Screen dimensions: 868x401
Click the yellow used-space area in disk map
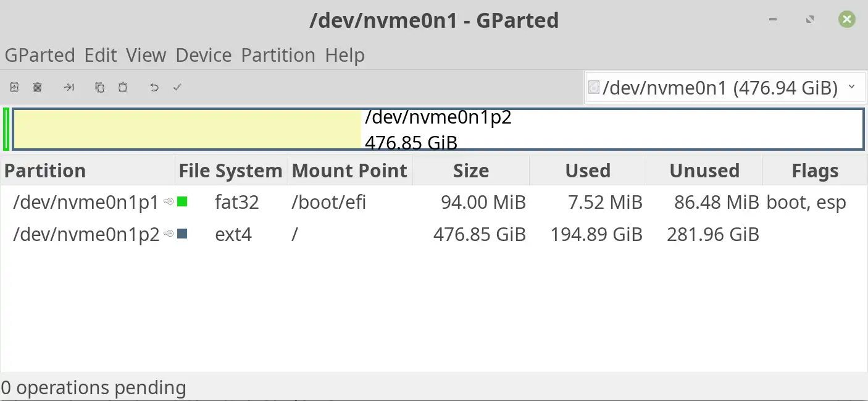coord(185,130)
